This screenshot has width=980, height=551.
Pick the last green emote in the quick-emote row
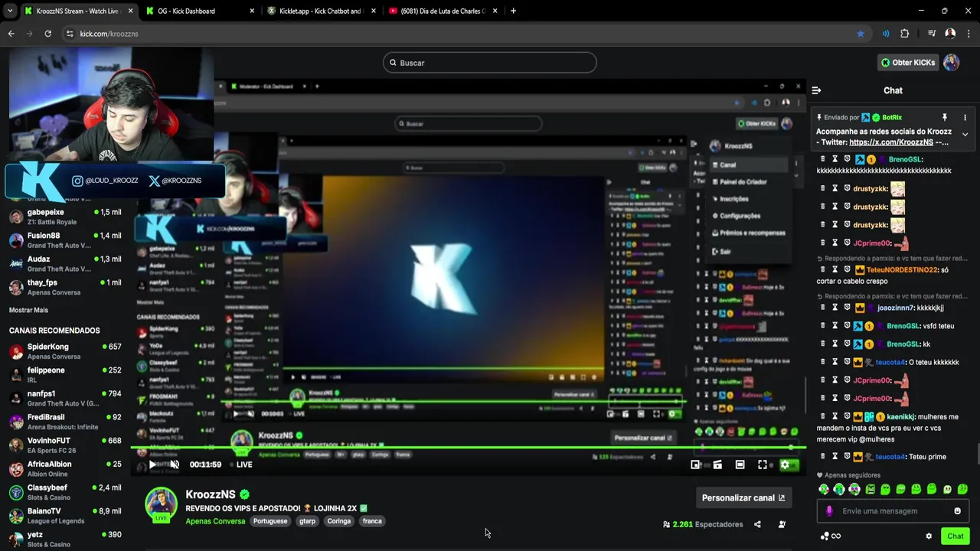962,489
